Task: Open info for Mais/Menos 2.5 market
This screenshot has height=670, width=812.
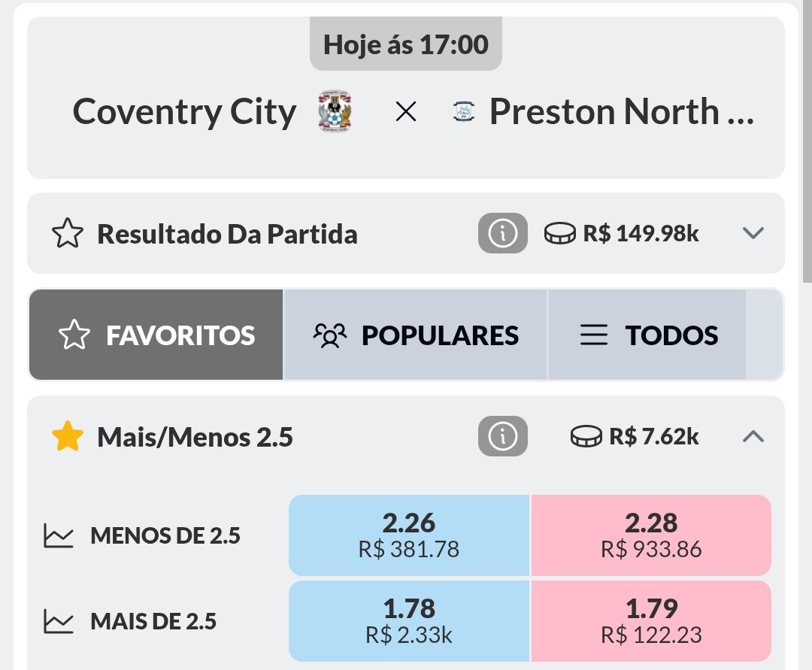Action: click(x=502, y=436)
